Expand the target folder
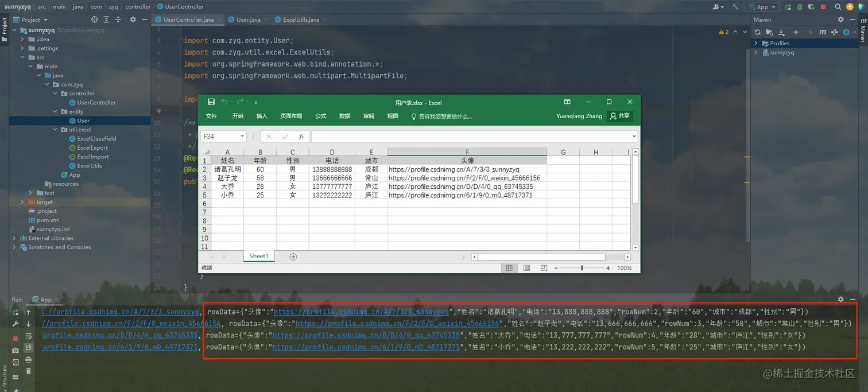 coord(24,202)
